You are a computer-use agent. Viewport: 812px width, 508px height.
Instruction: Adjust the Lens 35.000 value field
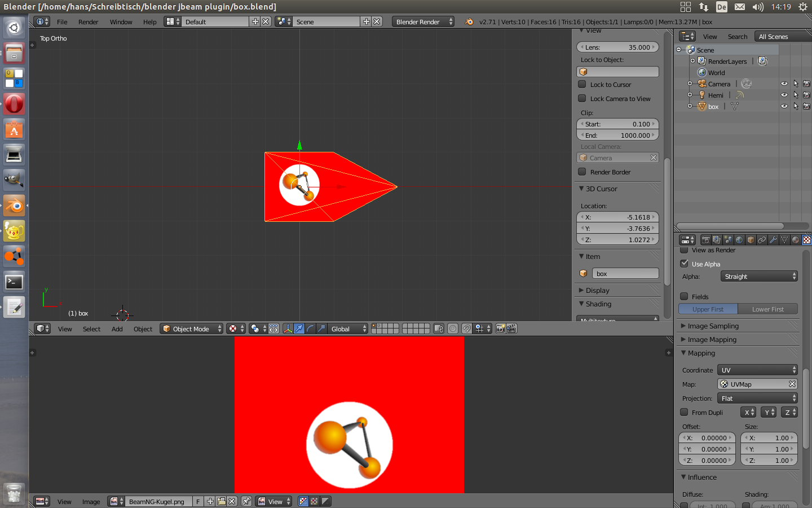(617, 47)
